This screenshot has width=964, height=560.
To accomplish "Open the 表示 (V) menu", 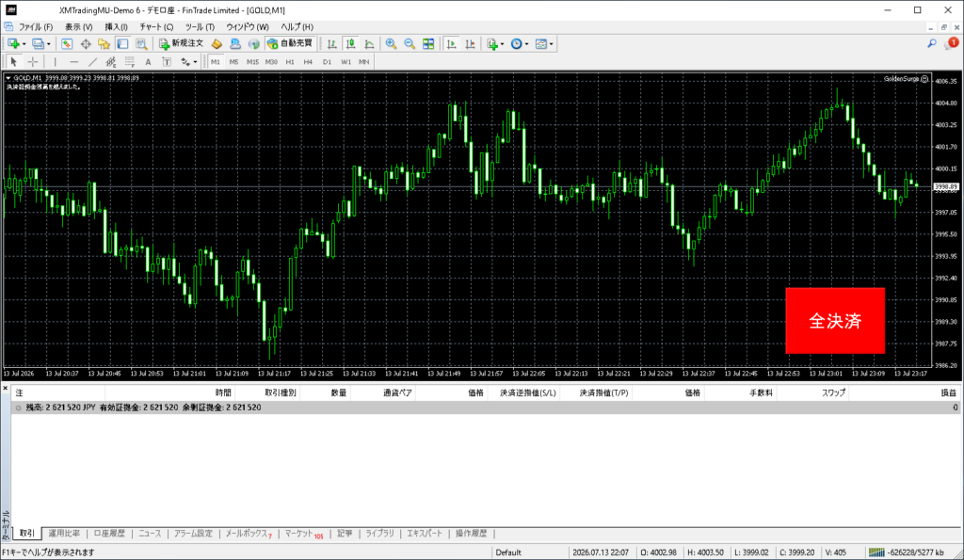I will (79, 27).
